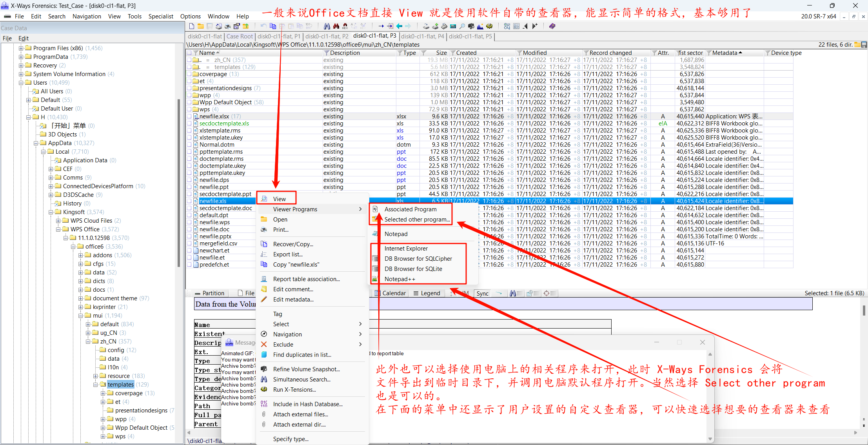The height and width of the screenshot is (445, 868).
Task: Tick the checkbox for newfile.xlsx
Action: click(x=190, y=116)
